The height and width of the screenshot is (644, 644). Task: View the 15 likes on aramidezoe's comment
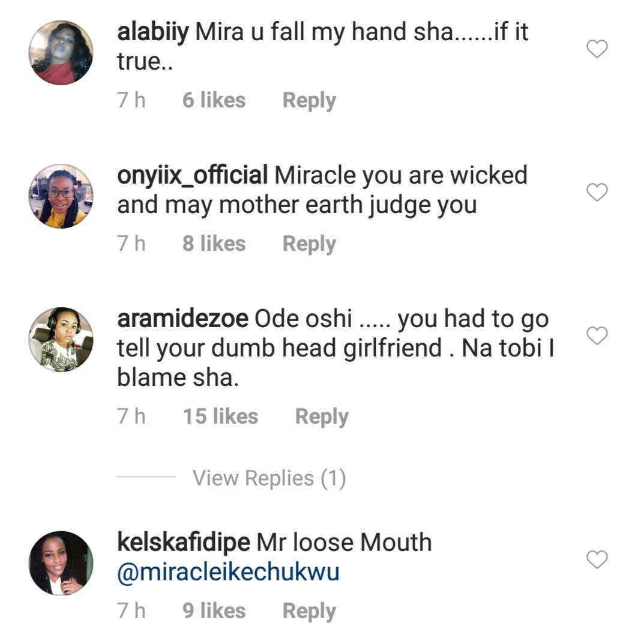(220, 417)
